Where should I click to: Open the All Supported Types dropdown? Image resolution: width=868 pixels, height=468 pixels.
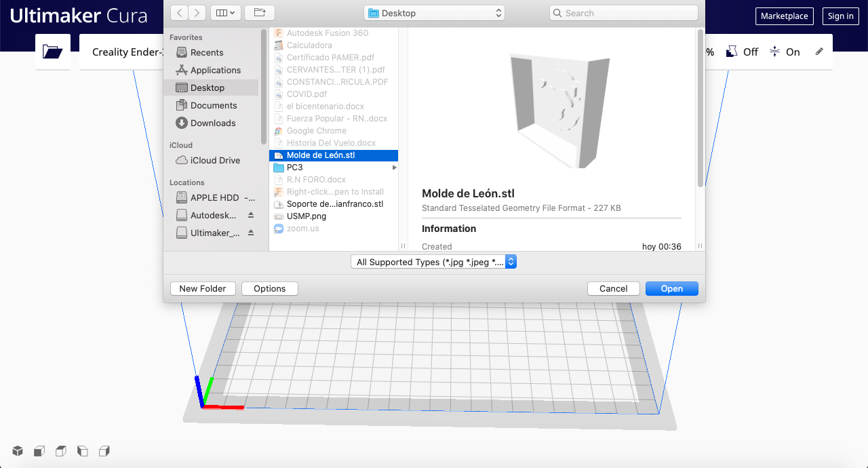point(433,262)
